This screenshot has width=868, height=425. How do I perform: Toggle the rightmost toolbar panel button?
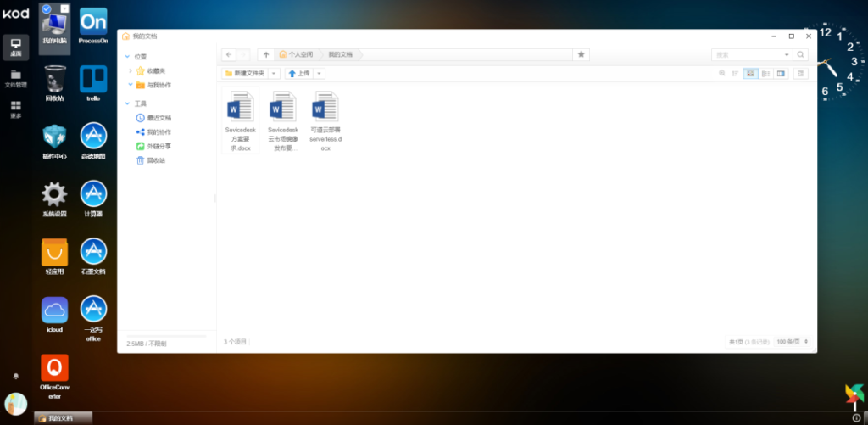pos(800,73)
